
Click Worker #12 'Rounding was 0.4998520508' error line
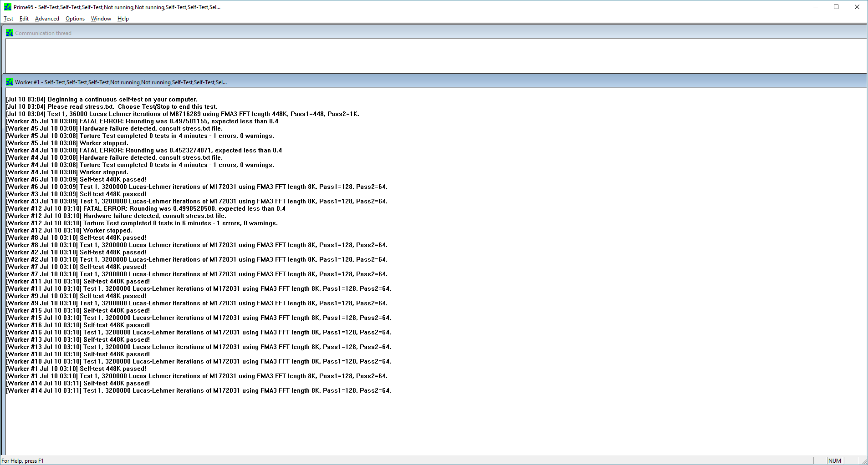point(146,208)
